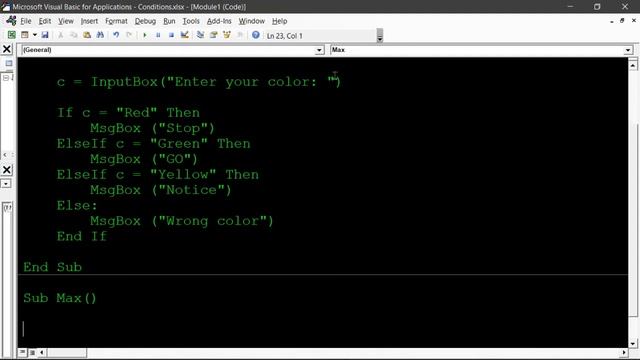The height and width of the screenshot is (360, 640).
Task: Click the 'Else:' code line
Action: click(77, 205)
